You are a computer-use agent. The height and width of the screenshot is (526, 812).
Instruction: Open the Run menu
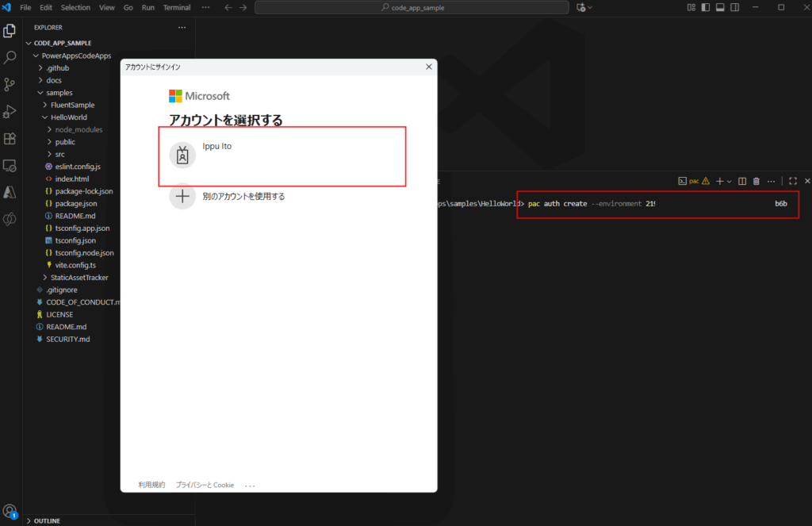tap(148, 7)
